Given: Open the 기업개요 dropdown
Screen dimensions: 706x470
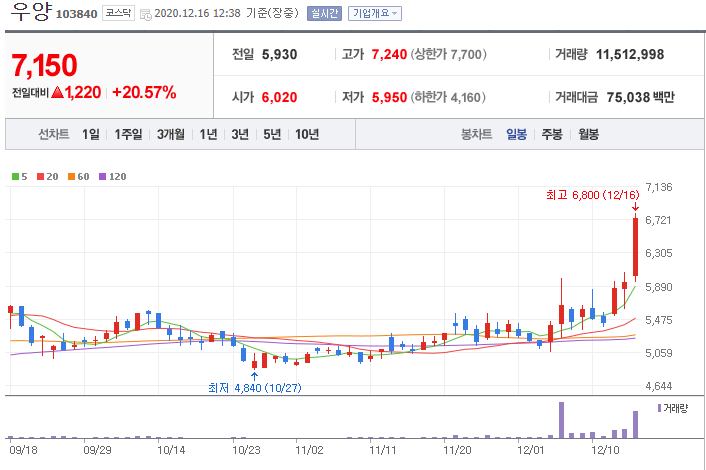Looking at the screenshot, I should [x=374, y=14].
